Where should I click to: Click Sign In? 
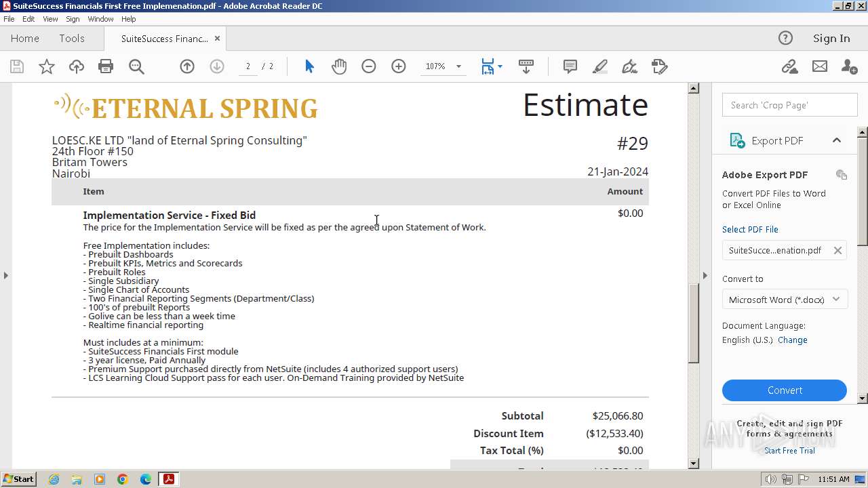(831, 39)
